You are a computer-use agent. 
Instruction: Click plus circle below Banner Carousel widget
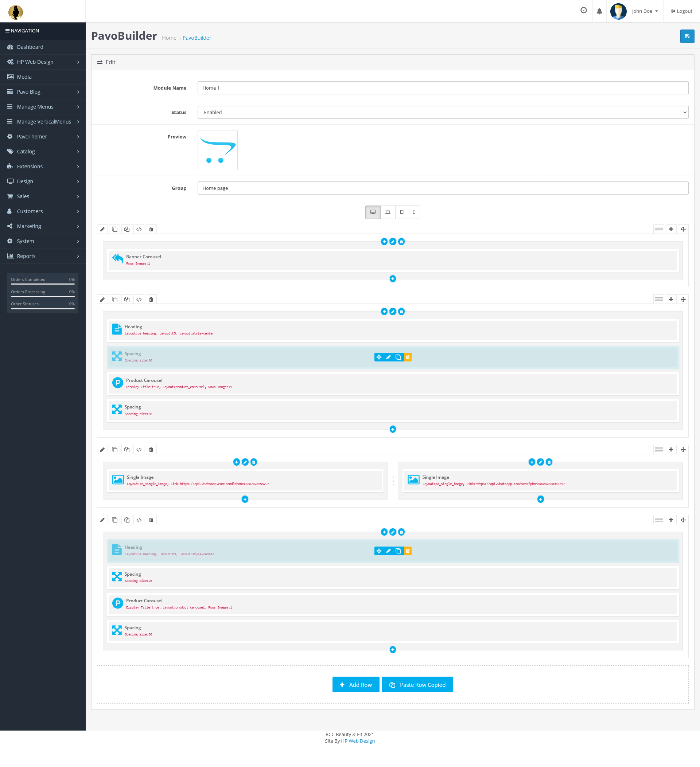tap(392, 279)
